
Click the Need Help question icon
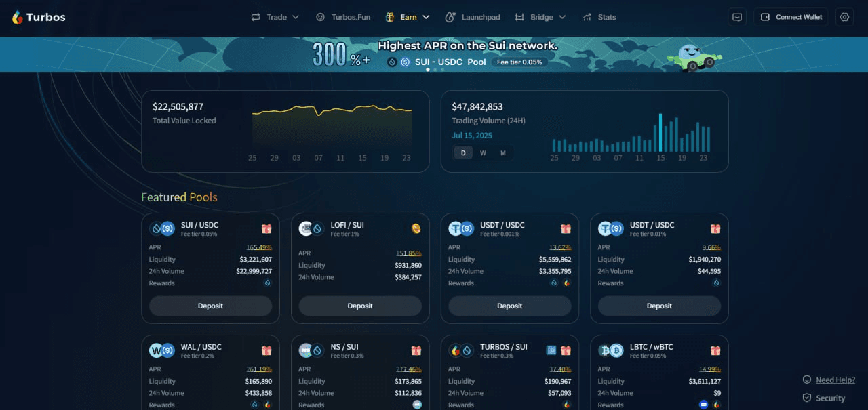pos(807,380)
